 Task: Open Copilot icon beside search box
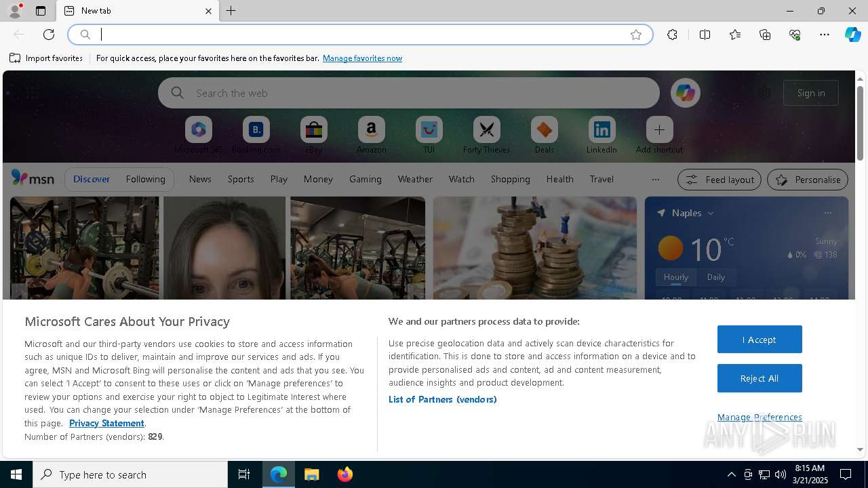(685, 93)
